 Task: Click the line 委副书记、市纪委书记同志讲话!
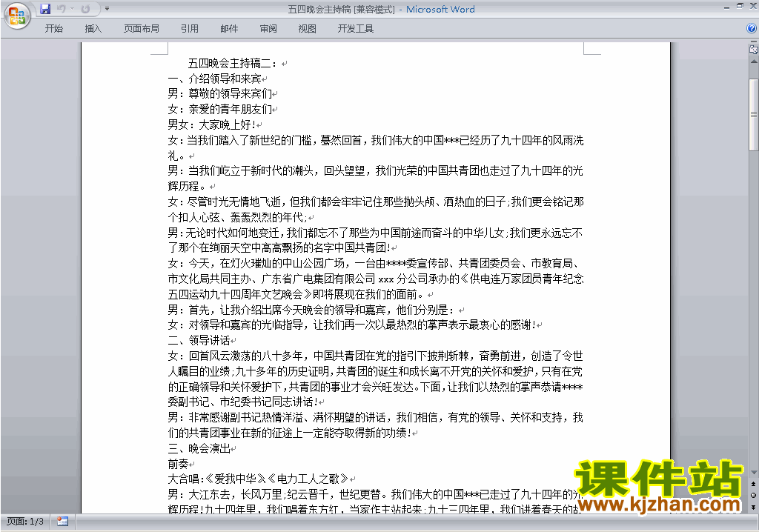(x=243, y=402)
